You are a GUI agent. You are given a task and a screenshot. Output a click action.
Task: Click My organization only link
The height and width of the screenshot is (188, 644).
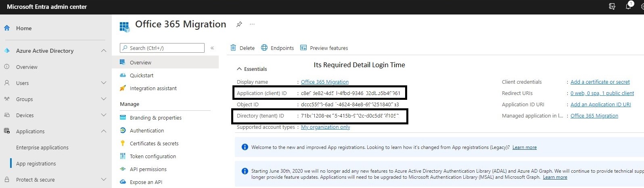(x=326, y=127)
